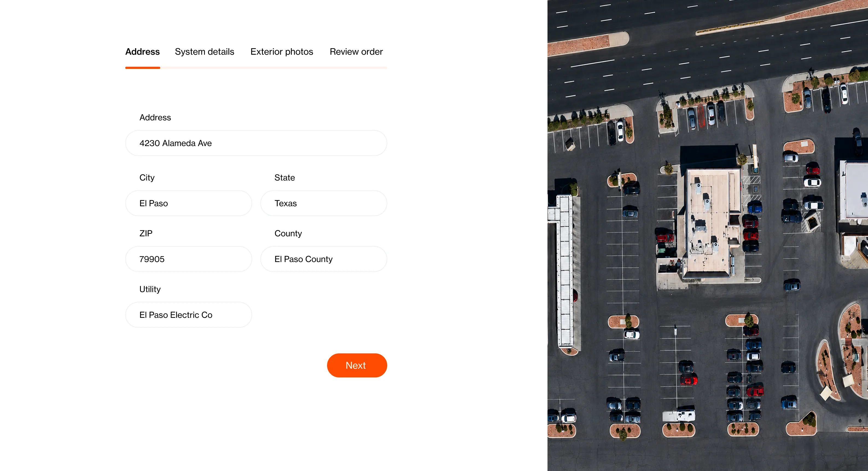
Task: Go to the Review order tab
Action: click(356, 51)
